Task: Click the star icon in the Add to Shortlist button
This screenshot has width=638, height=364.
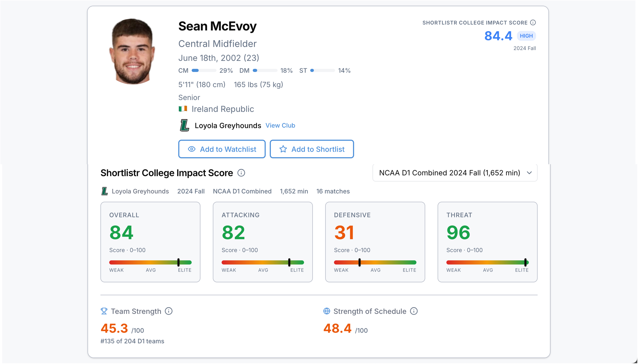Action: (x=283, y=149)
